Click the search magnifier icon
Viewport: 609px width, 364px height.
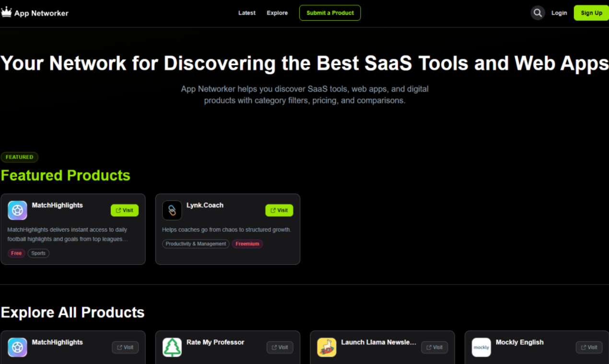click(x=538, y=13)
